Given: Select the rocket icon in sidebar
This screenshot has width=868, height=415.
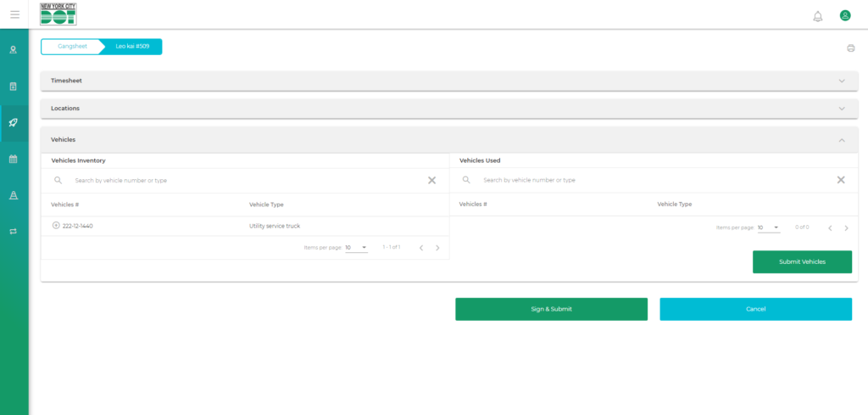Looking at the screenshot, I should click(14, 123).
